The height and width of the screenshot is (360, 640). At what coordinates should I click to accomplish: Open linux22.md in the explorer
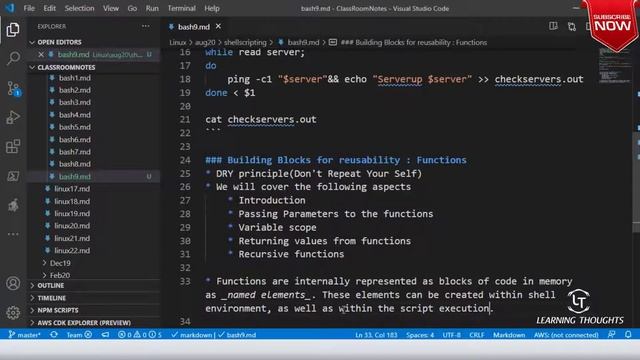[x=72, y=250]
